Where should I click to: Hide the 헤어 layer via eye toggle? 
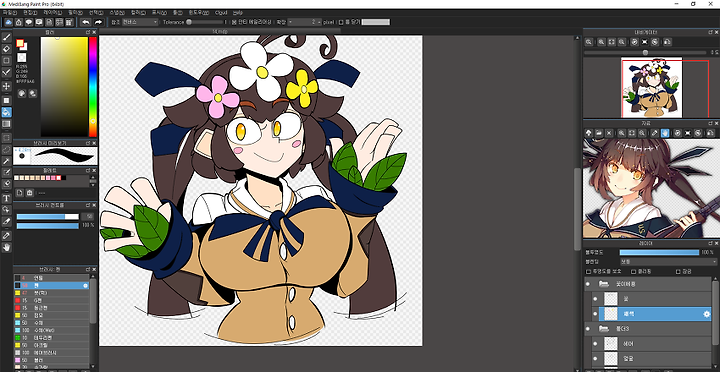(x=595, y=344)
